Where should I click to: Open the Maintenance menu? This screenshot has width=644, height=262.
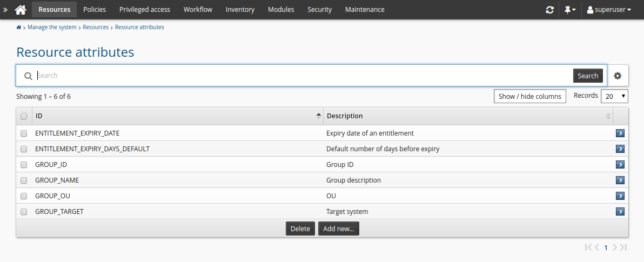point(365,9)
